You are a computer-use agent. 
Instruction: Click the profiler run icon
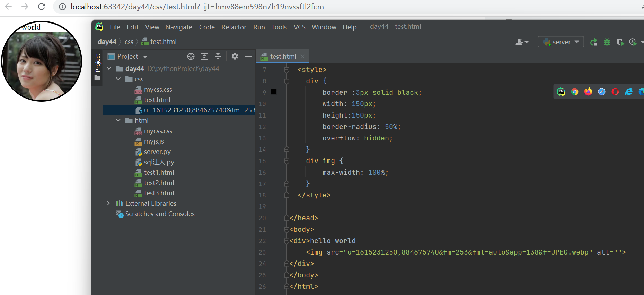click(x=633, y=42)
